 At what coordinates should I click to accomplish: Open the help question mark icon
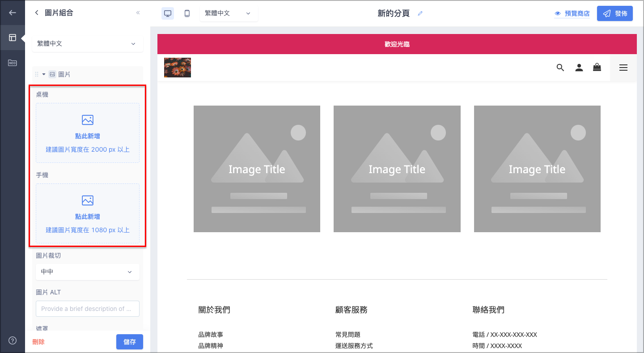[x=13, y=340]
